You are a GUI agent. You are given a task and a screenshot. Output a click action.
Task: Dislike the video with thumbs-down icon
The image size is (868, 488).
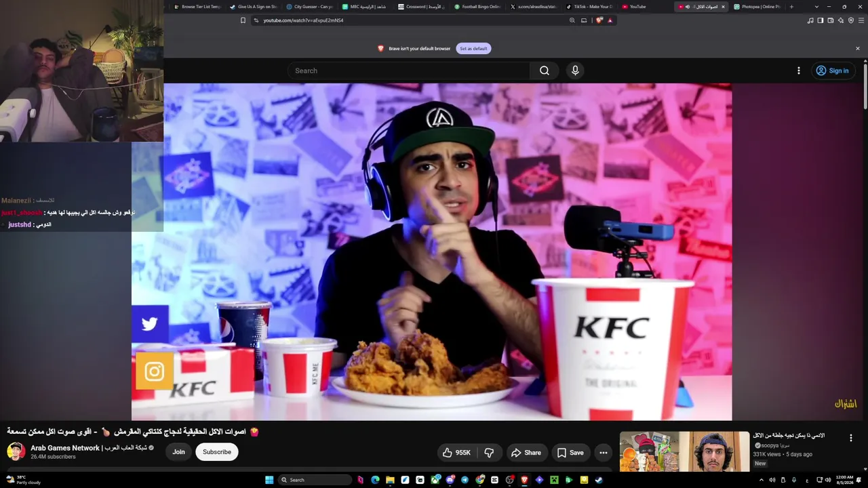(489, 453)
